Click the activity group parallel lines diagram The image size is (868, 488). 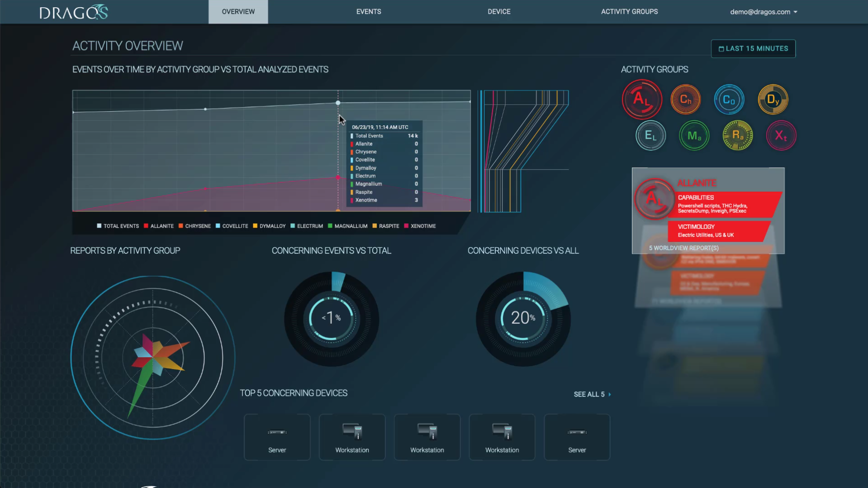click(x=524, y=151)
